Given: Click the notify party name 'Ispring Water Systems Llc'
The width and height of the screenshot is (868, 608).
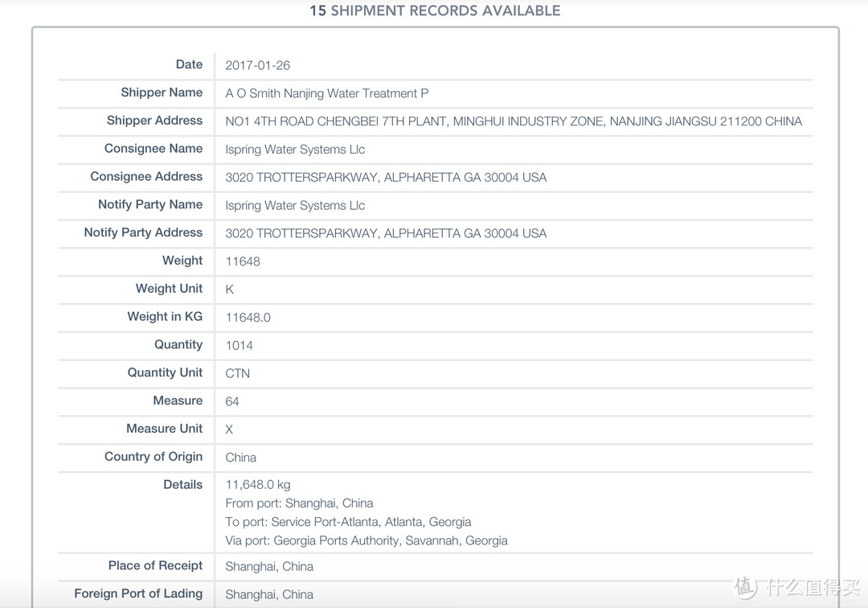Looking at the screenshot, I should [x=295, y=205].
